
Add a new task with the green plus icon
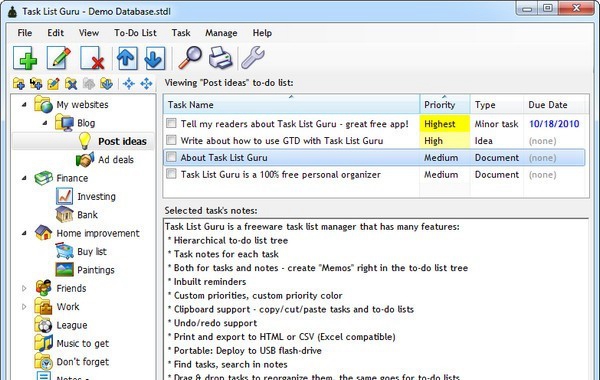click(25, 58)
